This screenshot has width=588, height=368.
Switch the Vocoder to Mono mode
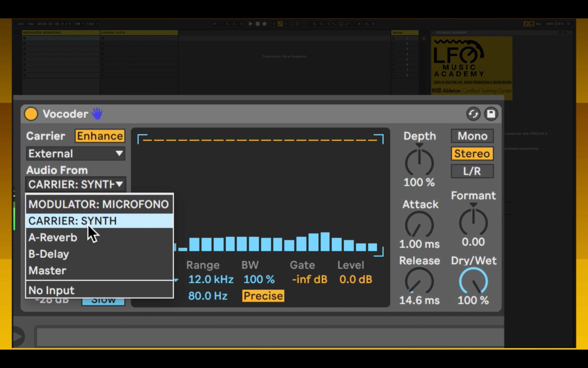[x=472, y=136]
